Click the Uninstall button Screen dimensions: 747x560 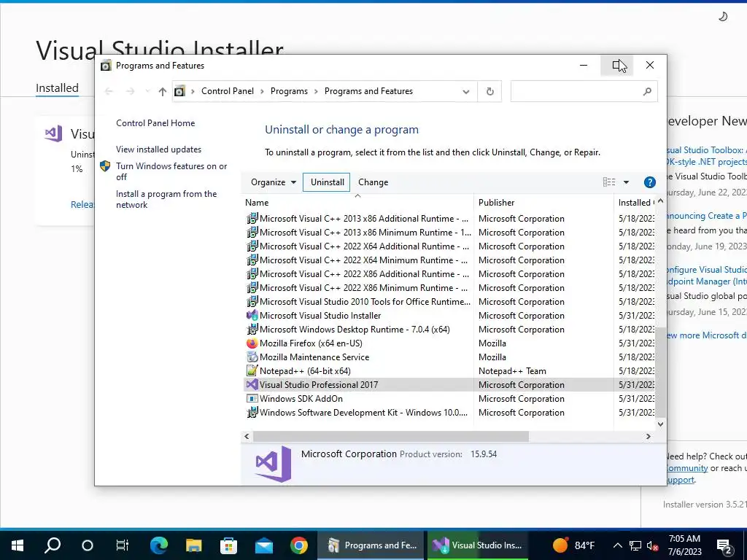(x=327, y=182)
